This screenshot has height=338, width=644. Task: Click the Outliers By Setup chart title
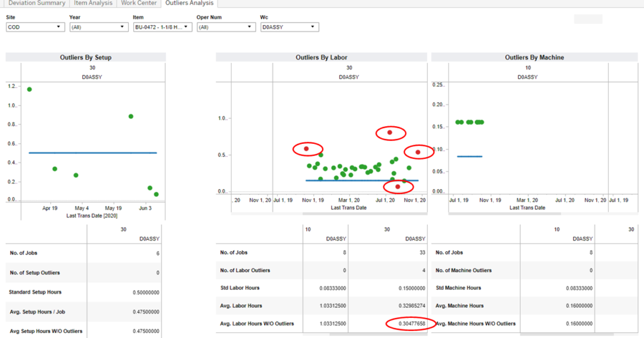click(x=86, y=57)
